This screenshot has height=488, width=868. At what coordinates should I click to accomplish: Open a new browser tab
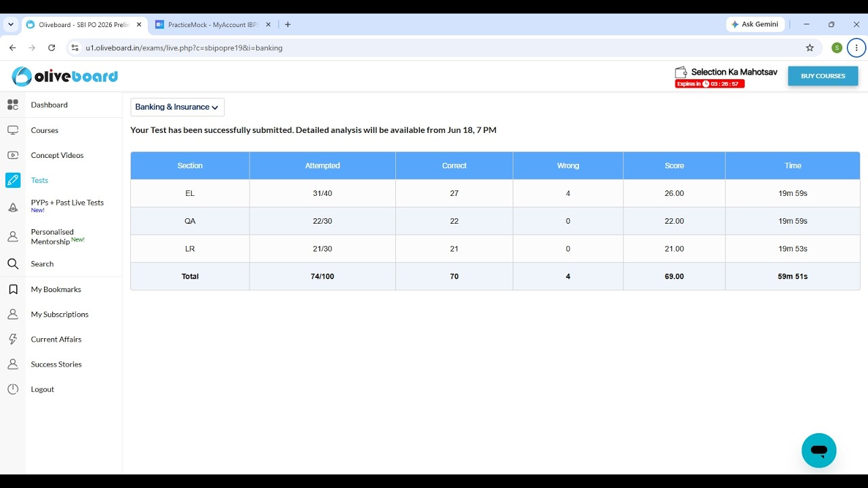click(288, 24)
